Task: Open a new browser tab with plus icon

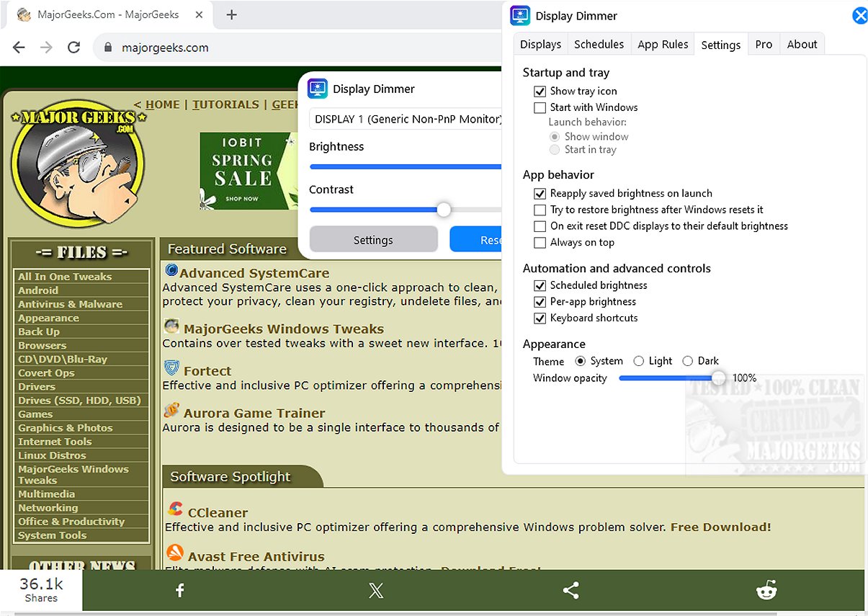Action: pyautogui.click(x=231, y=14)
